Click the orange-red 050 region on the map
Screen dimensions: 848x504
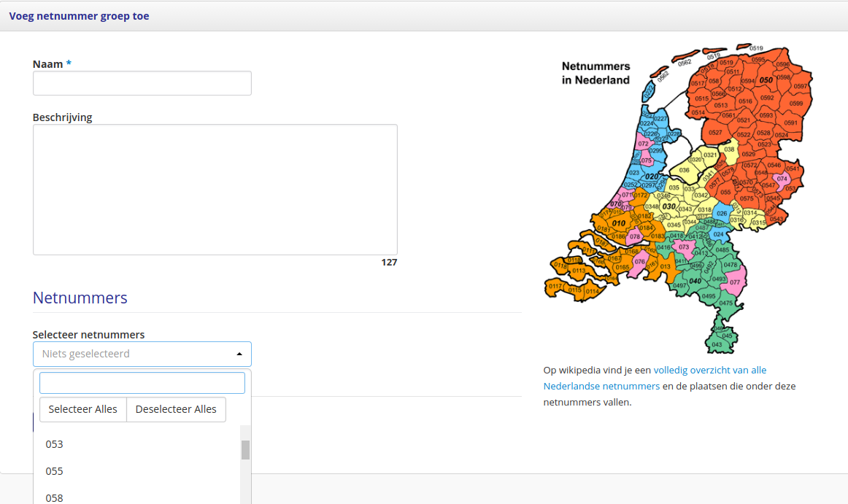766,80
